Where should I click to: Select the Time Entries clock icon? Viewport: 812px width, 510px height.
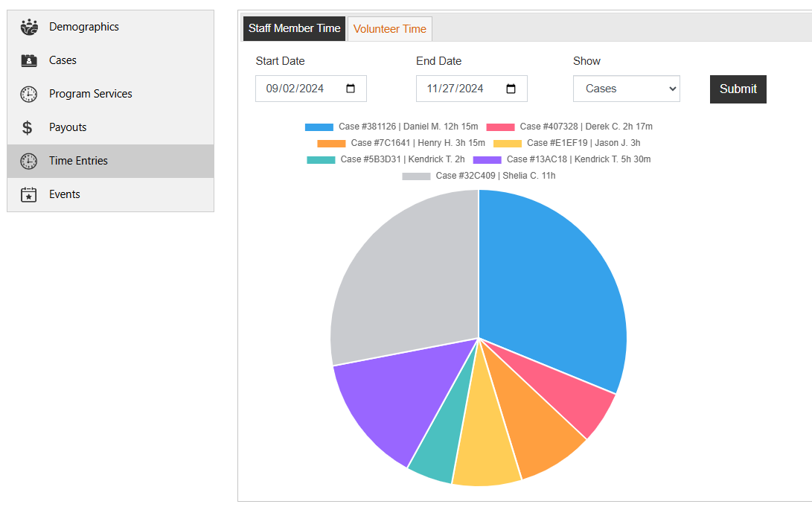pos(28,160)
